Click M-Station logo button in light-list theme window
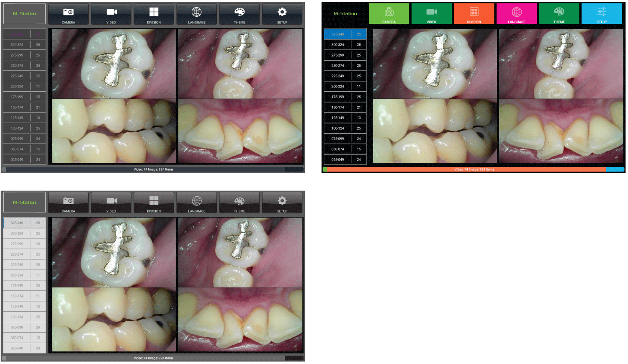This screenshot has width=628, height=364. (x=24, y=203)
